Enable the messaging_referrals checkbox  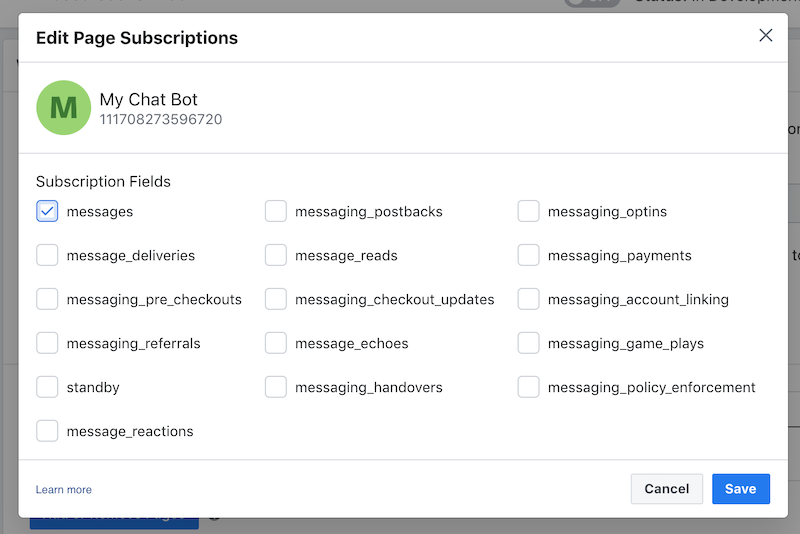pyautogui.click(x=47, y=344)
